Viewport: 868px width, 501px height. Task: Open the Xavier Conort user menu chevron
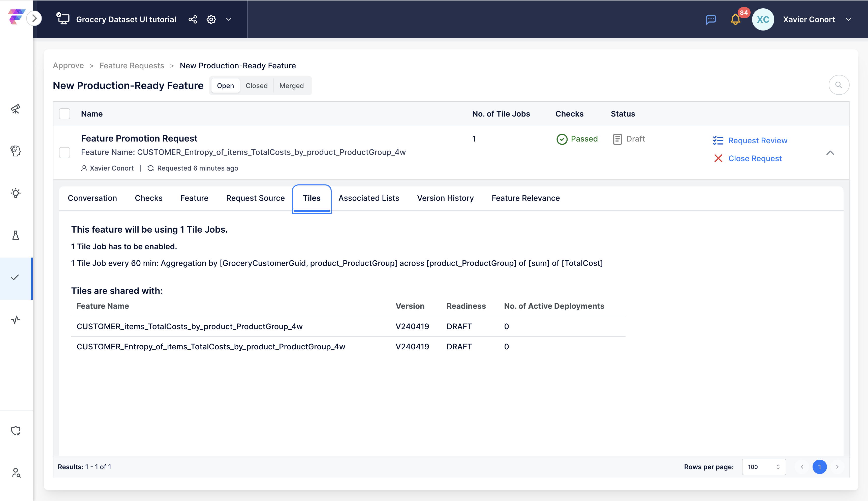point(848,19)
